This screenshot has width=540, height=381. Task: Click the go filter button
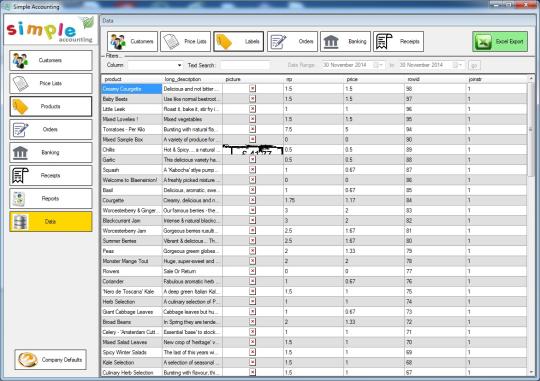[x=474, y=65]
